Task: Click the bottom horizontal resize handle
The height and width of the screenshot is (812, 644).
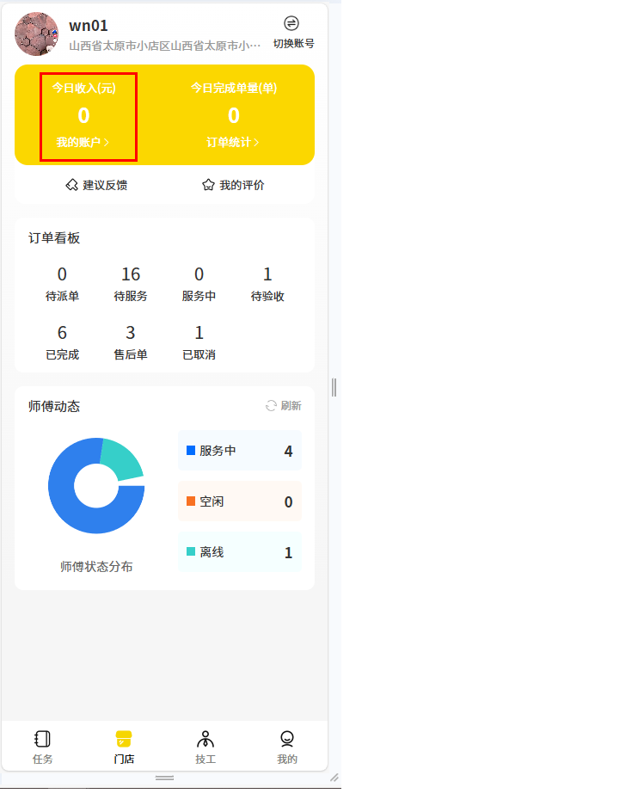Action: click(x=164, y=778)
